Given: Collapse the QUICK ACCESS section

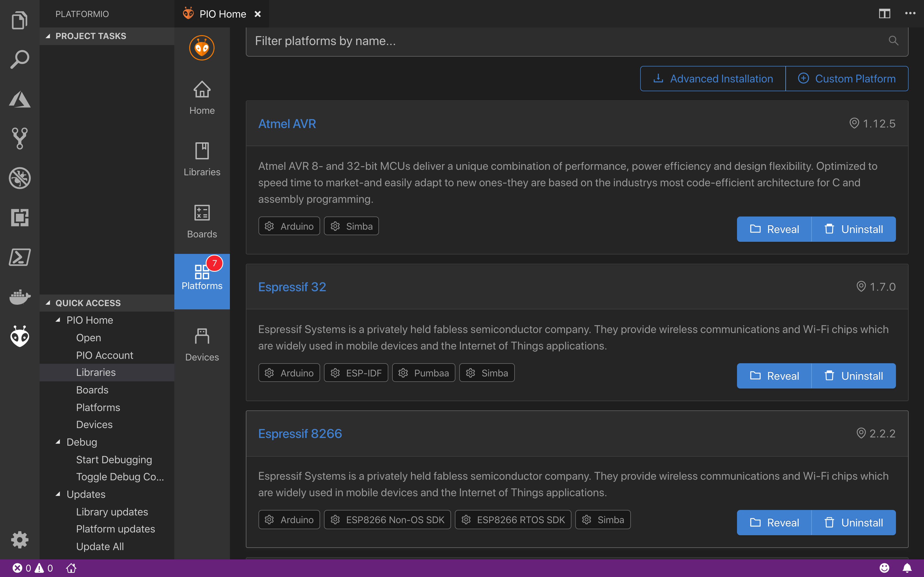Looking at the screenshot, I should point(48,303).
